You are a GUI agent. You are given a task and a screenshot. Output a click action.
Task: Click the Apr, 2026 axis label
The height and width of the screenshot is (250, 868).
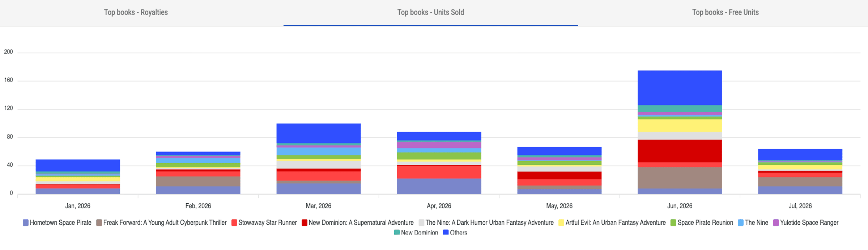tap(439, 206)
